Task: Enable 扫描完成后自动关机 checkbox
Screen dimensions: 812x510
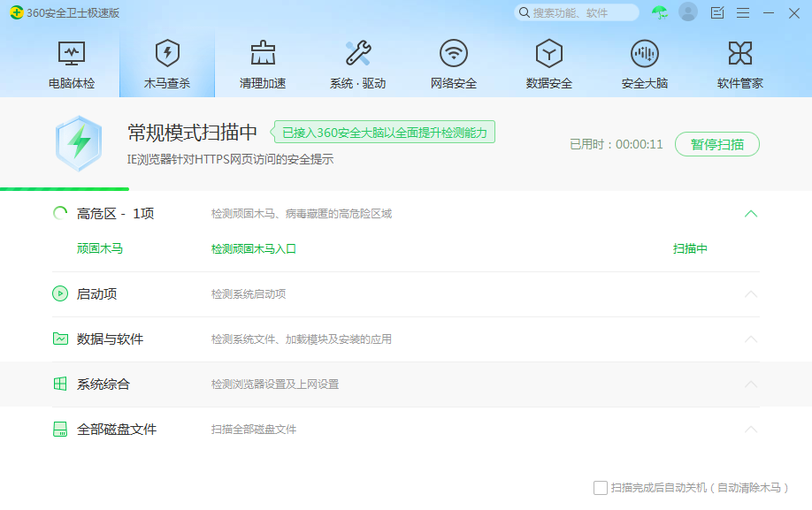Action: coord(601,487)
